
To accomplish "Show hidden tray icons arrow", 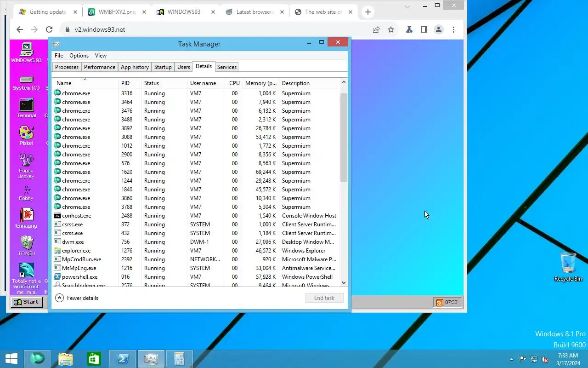I will tap(511, 359).
